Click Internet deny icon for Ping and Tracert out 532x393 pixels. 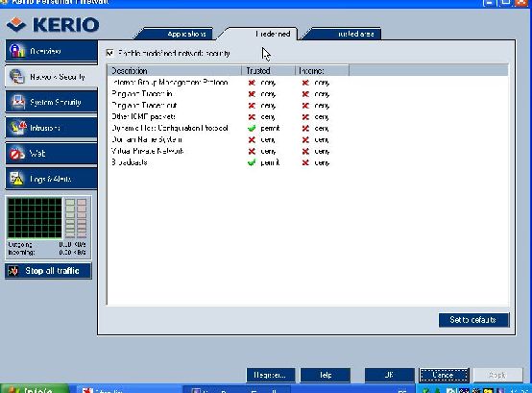point(305,106)
